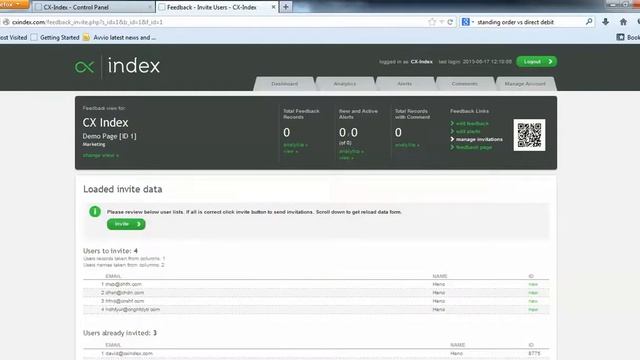640x360 pixels.
Task: Log out with the Logout button
Action: pyautogui.click(x=537, y=62)
